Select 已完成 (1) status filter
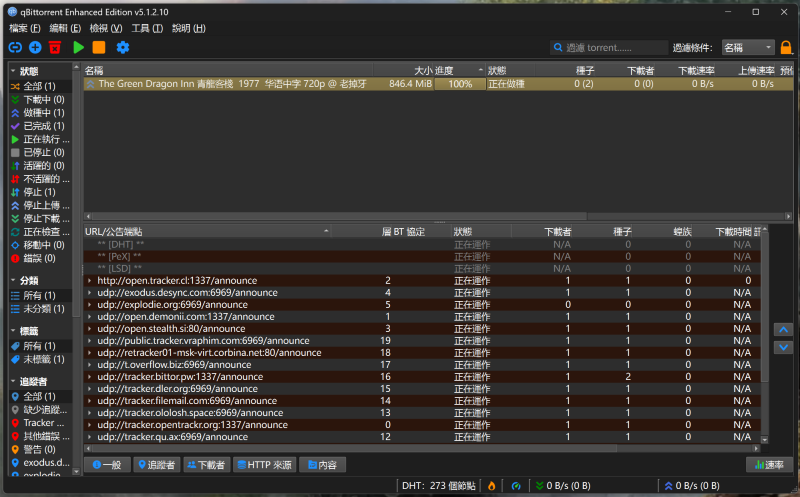The image size is (800, 497). tap(40, 126)
